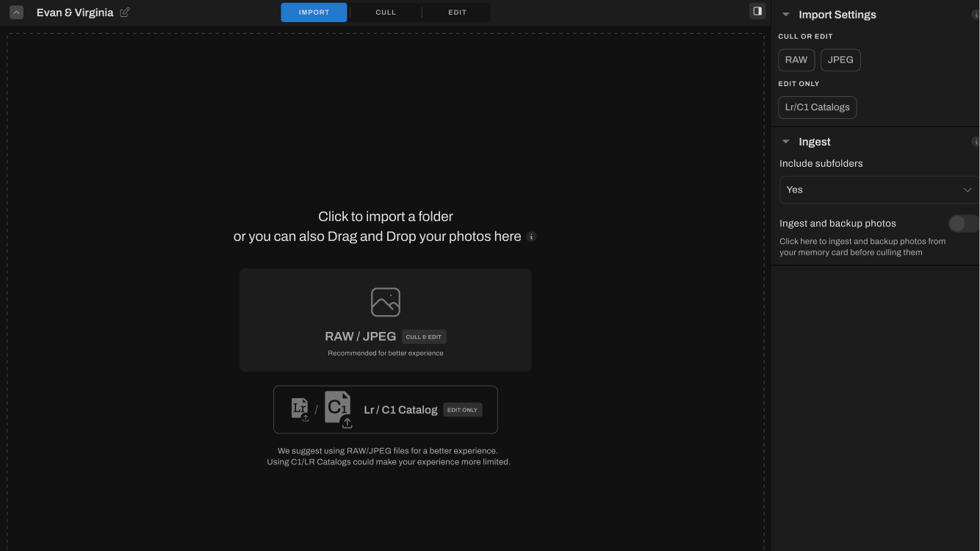
Task: Click the image icon above RAW / JPEG
Action: (385, 302)
